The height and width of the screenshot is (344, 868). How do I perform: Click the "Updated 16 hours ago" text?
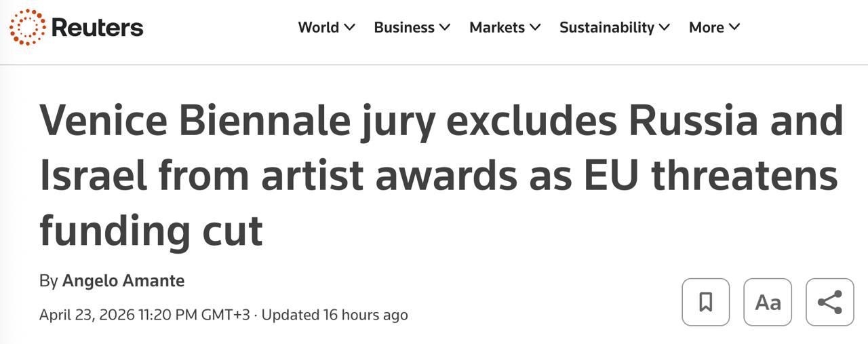coord(334,315)
